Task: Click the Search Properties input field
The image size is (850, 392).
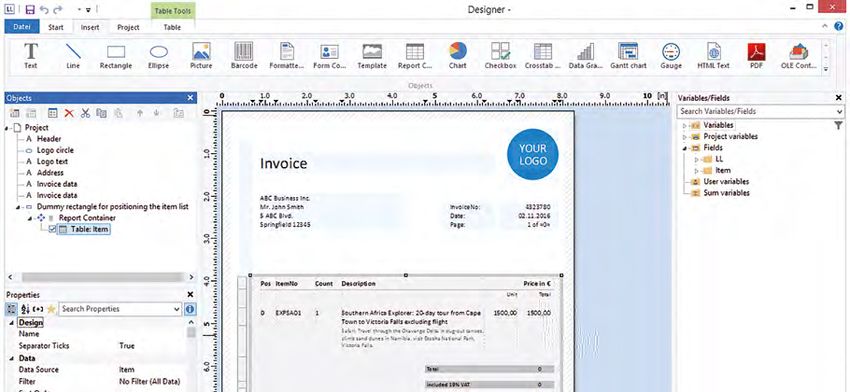Action: (x=120, y=309)
